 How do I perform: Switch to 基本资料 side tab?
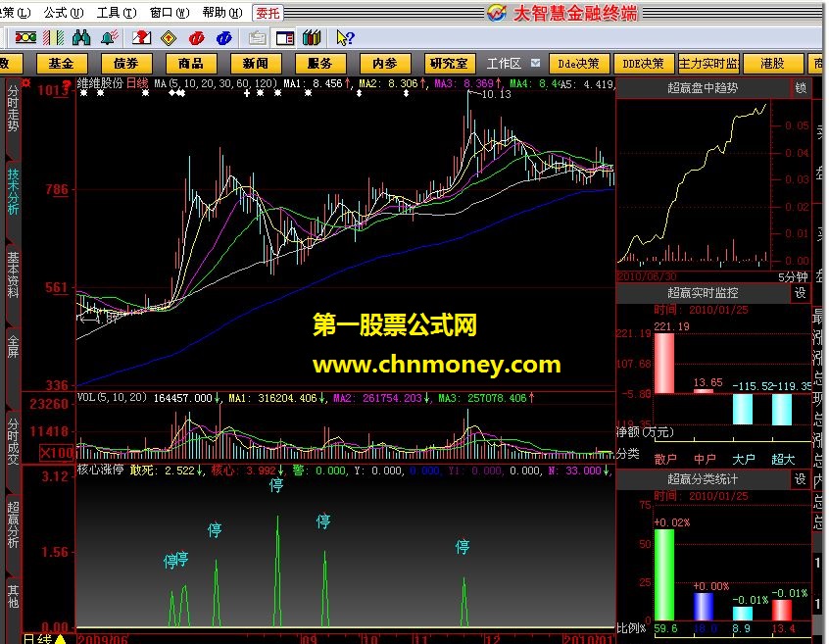(x=13, y=274)
